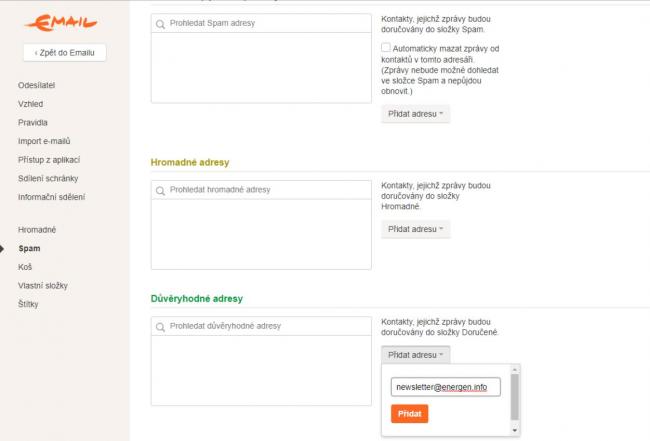The height and width of the screenshot is (441, 650).
Task: Collapse the Přidat adresu dropdown for Důvěryhodné adresy
Action: coord(415,355)
